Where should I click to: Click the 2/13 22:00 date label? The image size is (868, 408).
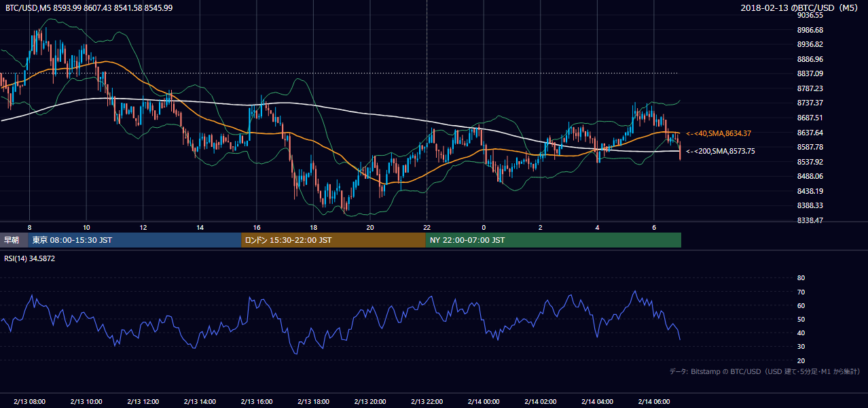[427, 402]
